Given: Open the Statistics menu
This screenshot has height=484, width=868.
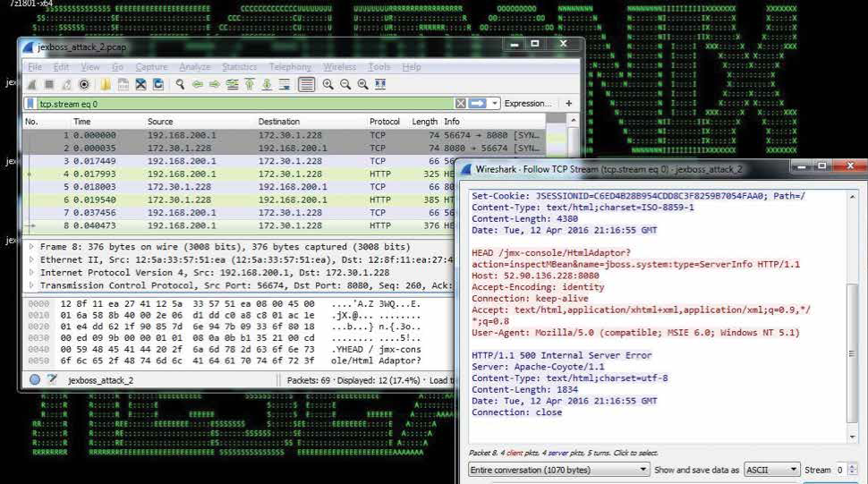Looking at the screenshot, I should (x=239, y=67).
